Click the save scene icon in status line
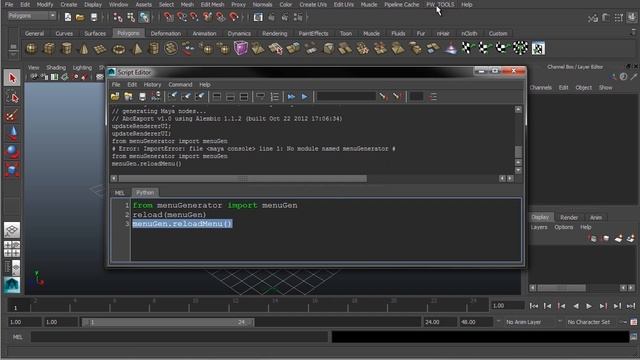Screen dimensions: 640x360 pos(94,17)
